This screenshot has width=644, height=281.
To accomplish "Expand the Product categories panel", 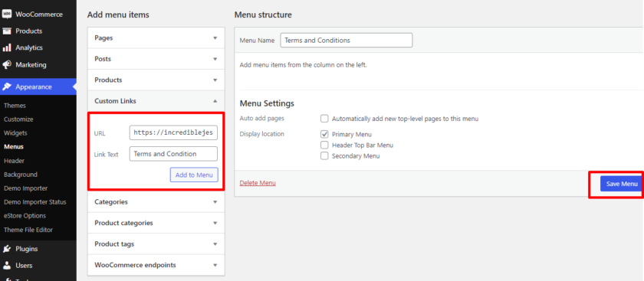I will [x=156, y=223].
